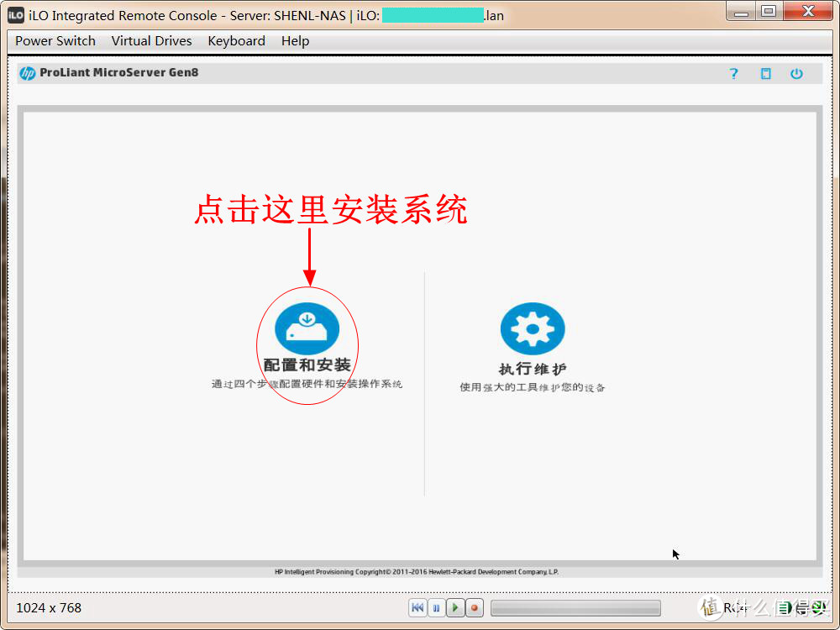The height and width of the screenshot is (630, 840).
Task: Skip to start using the rewind control
Action: 417,607
